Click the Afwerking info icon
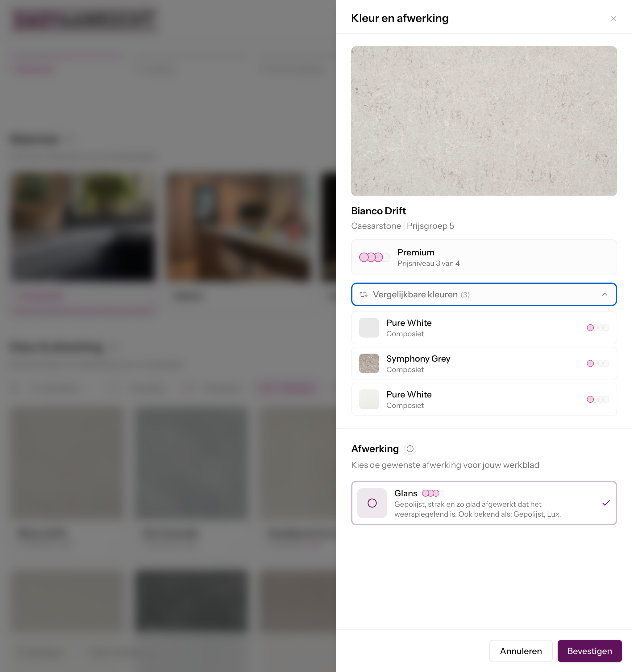Viewport: 632px width, 672px height. 410,448
